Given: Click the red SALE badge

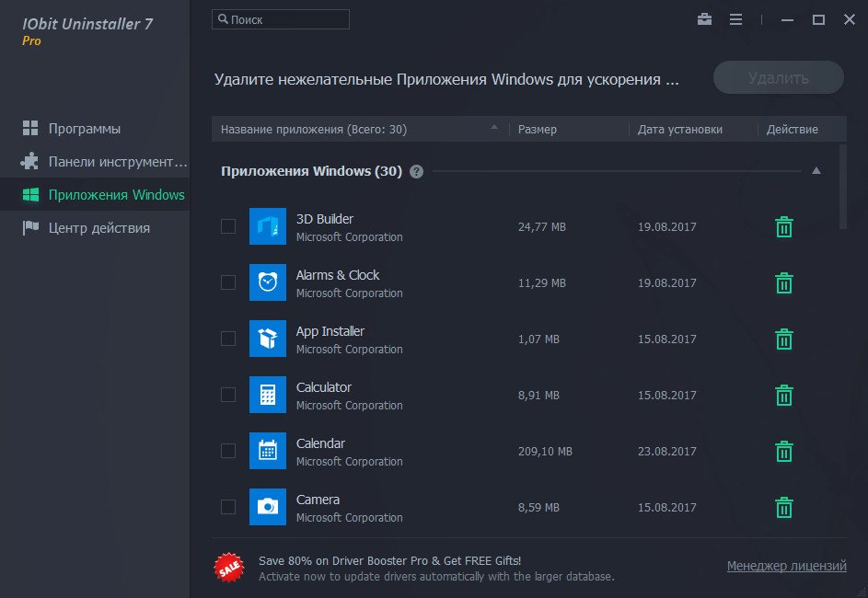Looking at the screenshot, I should tap(229, 568).
